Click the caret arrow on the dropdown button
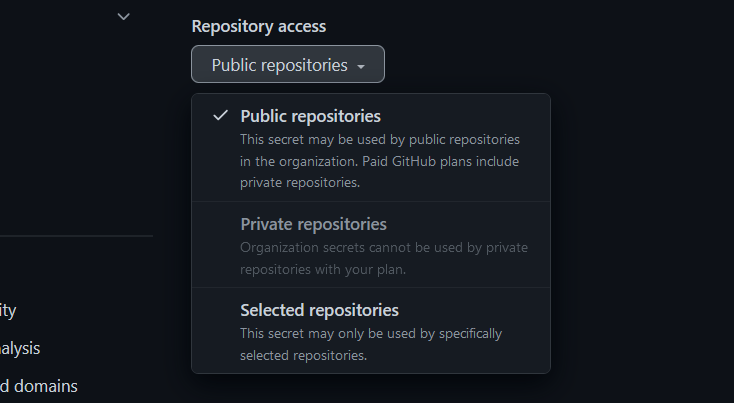Screen dimensions: 734x403 [359, 66]
